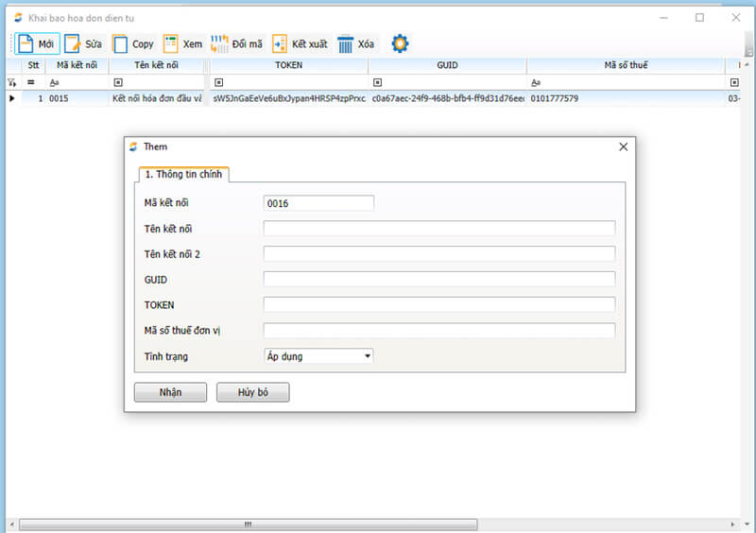This screenshot has height=533, width=756.
Task: Select the 1. Thông tin chính tab
Action: click(183, 174)
